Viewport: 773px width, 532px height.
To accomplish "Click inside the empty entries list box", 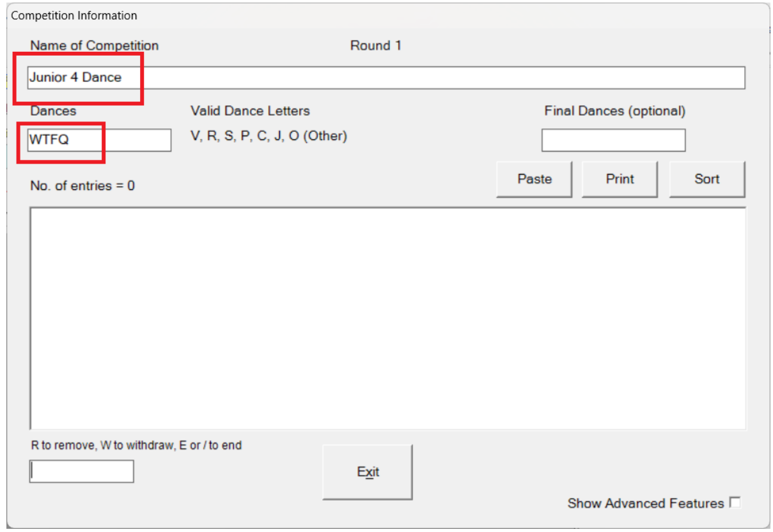I will (x=387, y=318).
